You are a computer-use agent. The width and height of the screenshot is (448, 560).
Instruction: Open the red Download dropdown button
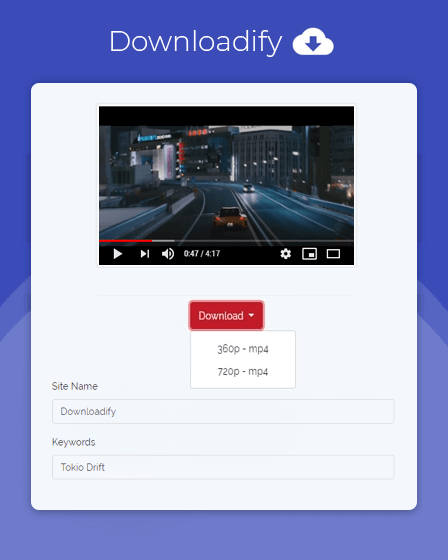tap(227, 316)
